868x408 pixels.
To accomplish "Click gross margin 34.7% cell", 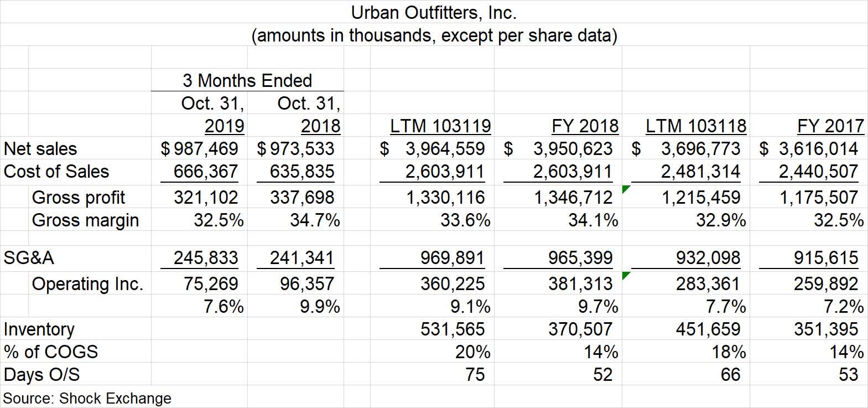I will [x=315, y=220].
